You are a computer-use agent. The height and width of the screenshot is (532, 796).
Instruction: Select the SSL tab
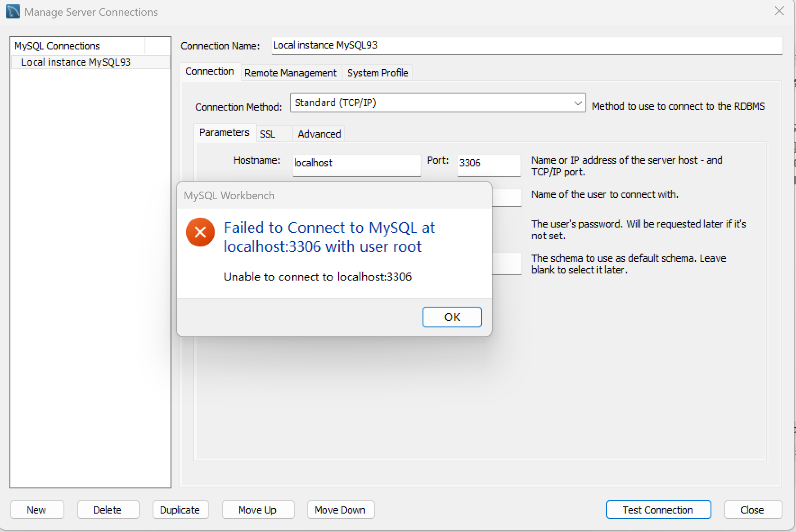pyautogui.click(x=268, y=134)
